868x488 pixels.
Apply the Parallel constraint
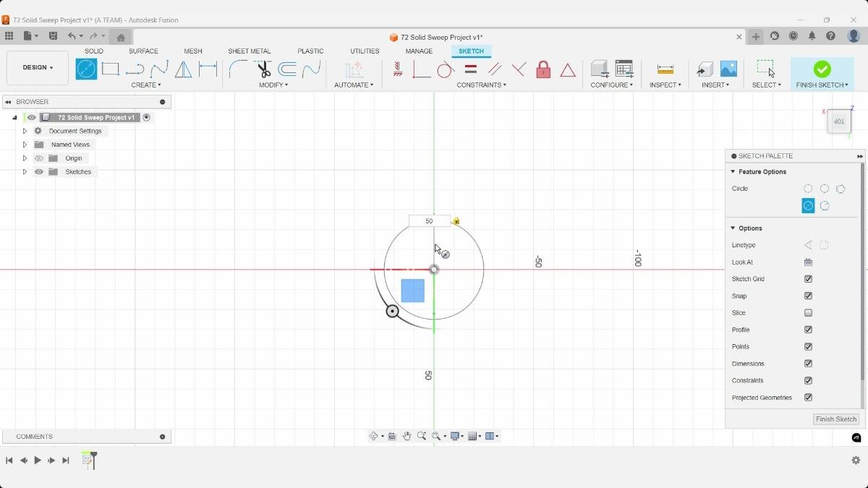pos(495,69)
